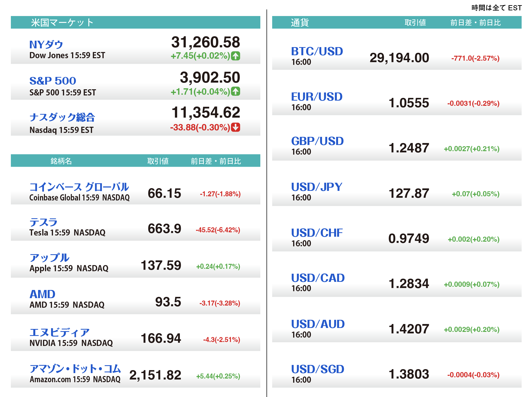Click the GBP/USD currency pair

click(317, 141)
